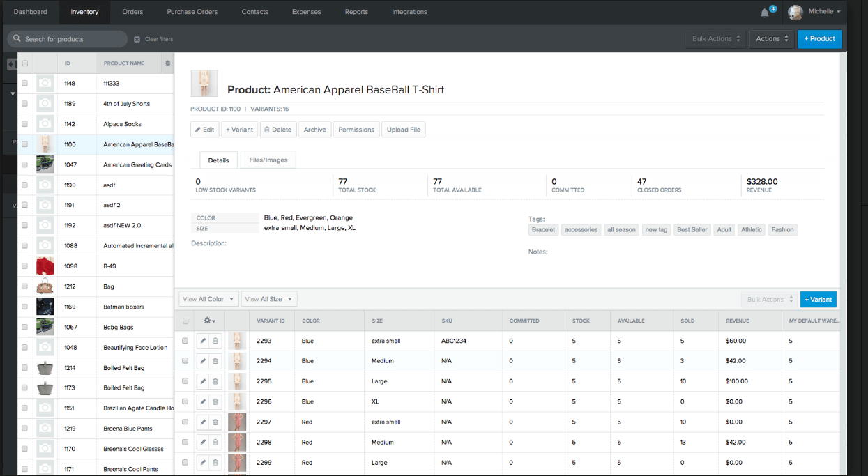Select the checkbox for variant 2293
This screenshot has width=868, height=476.
click(185, 341)
